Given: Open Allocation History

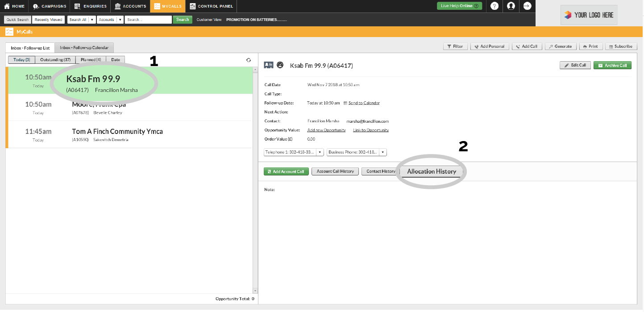Looking at the screenshot, I should coord(432,171).
